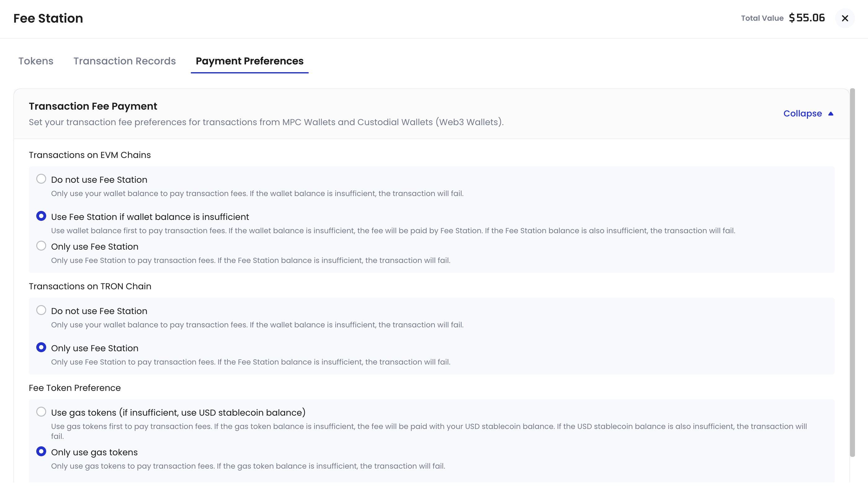This screenshot has height=490, width=868.
Task: Choose 'Only use gas tokens' radio
Action: (41, 451)
